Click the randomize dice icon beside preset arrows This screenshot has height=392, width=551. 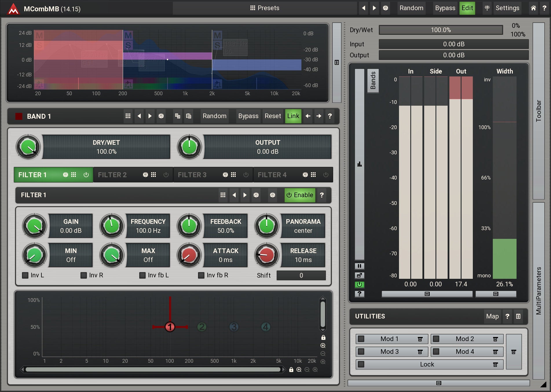pos(385,8)
